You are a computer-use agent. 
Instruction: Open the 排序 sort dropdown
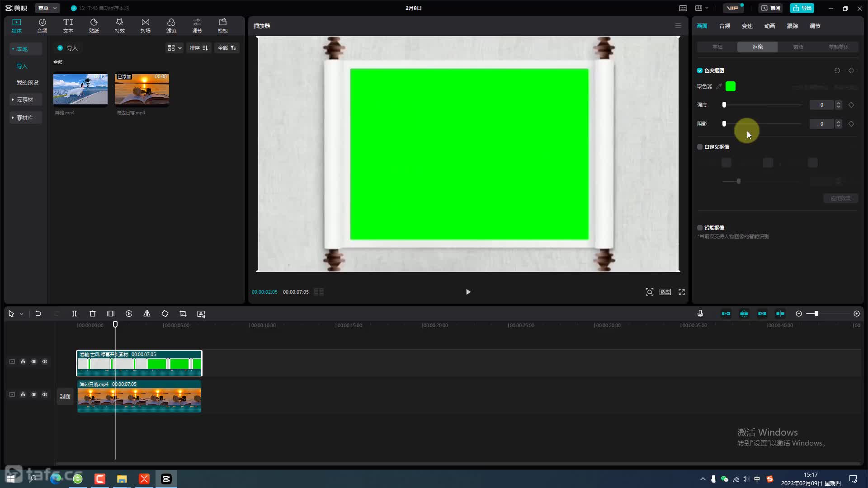(x=198, y=48)
